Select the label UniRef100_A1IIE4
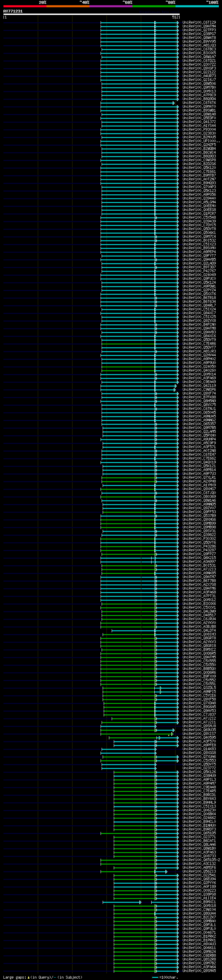Screen dimensions: 222x980 [x=199, y=898]
